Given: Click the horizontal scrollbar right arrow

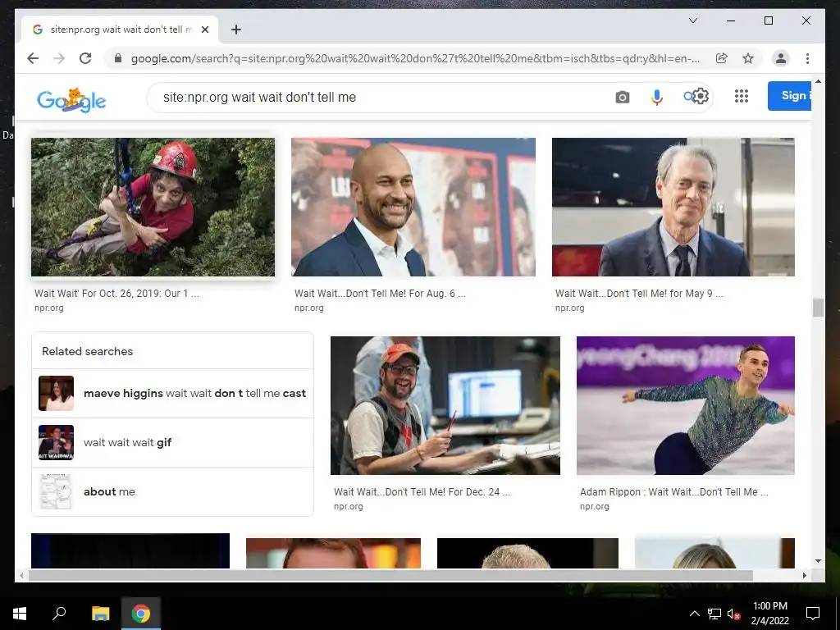Looking at the screenshot, I should pos(804,575).
